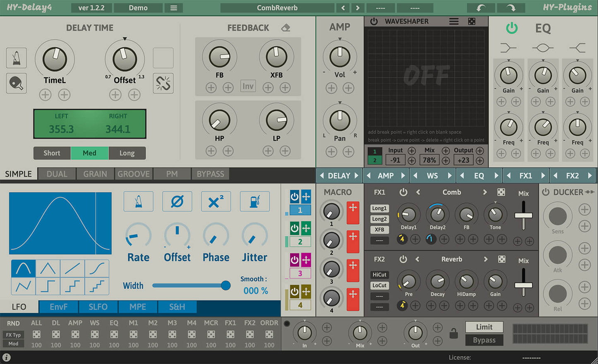Screen dimensions: 598x364
Task: Click the ping-pong paddle icon
Action: point(17,83)
